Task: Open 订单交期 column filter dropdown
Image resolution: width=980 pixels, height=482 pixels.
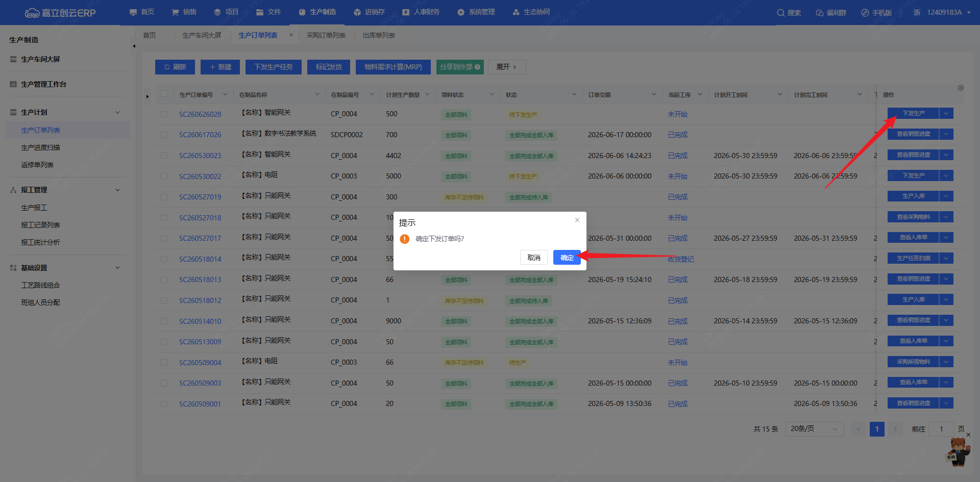Action: [x=654, y=94]
